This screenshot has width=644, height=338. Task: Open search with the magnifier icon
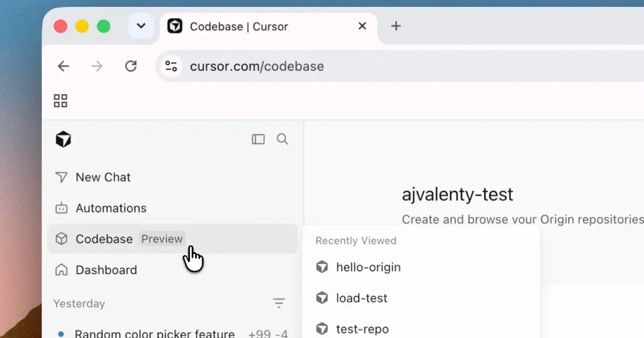pyautogui.click(x=282, y=139)
